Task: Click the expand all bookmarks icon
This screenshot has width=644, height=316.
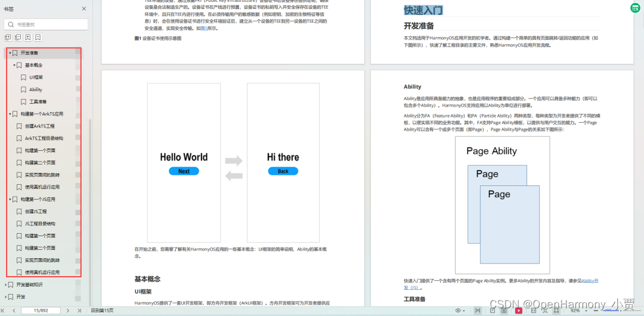Action: pyautogui.click(x=8, y=38)
